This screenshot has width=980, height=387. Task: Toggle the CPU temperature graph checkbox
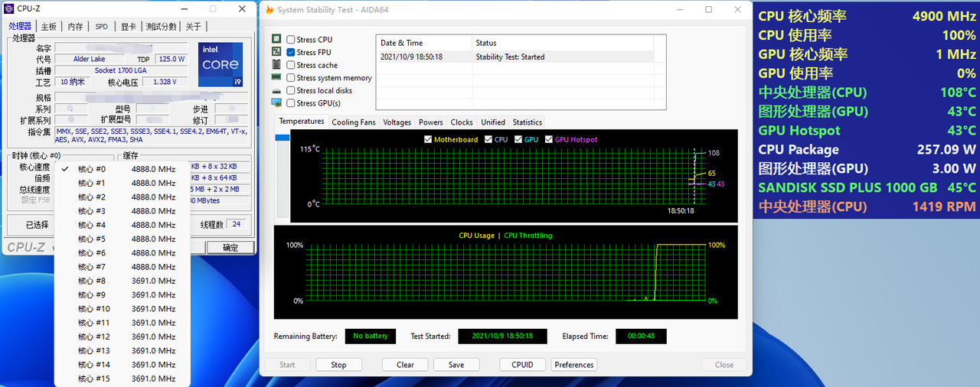click(x=488, y=139)
